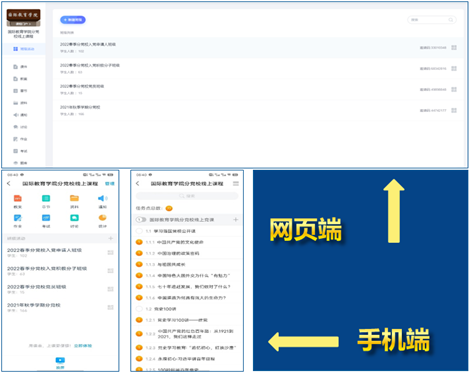This screenshot has height=375, width=471.
Task: Tap orange marker beside chapter 1.1.6
Action: pos(139,298)
